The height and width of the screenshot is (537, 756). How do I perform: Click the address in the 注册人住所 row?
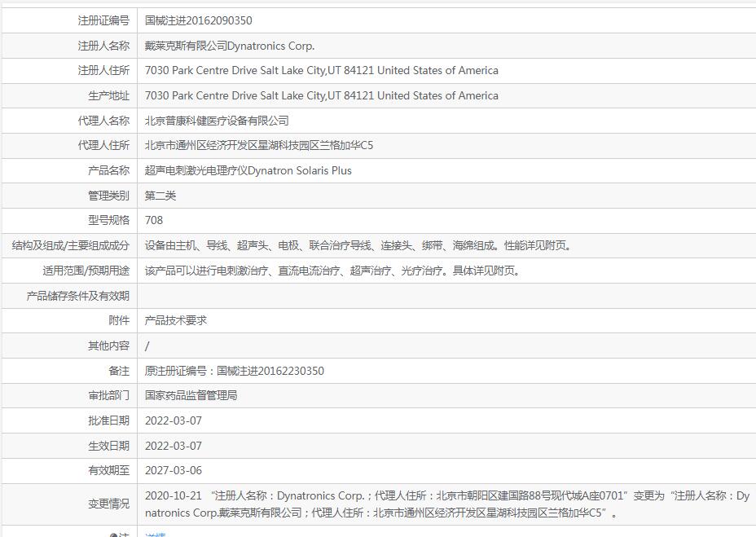[x=322, y=70]
